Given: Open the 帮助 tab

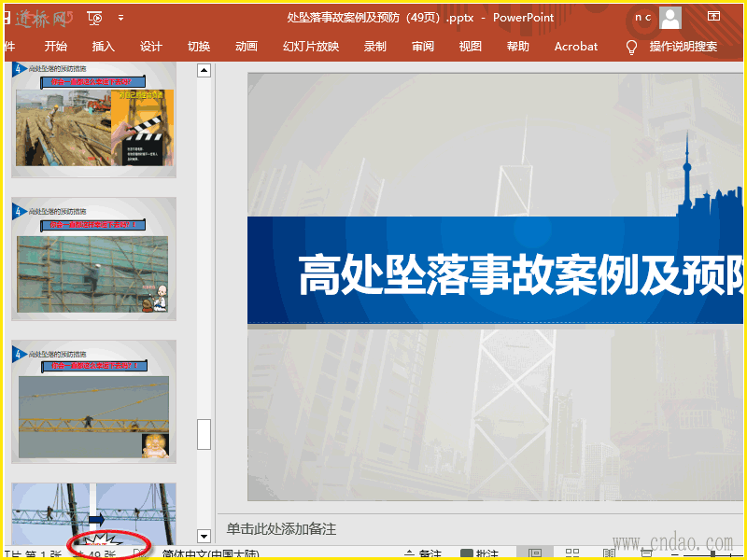Looking at the screenshot, I should 518,46.
